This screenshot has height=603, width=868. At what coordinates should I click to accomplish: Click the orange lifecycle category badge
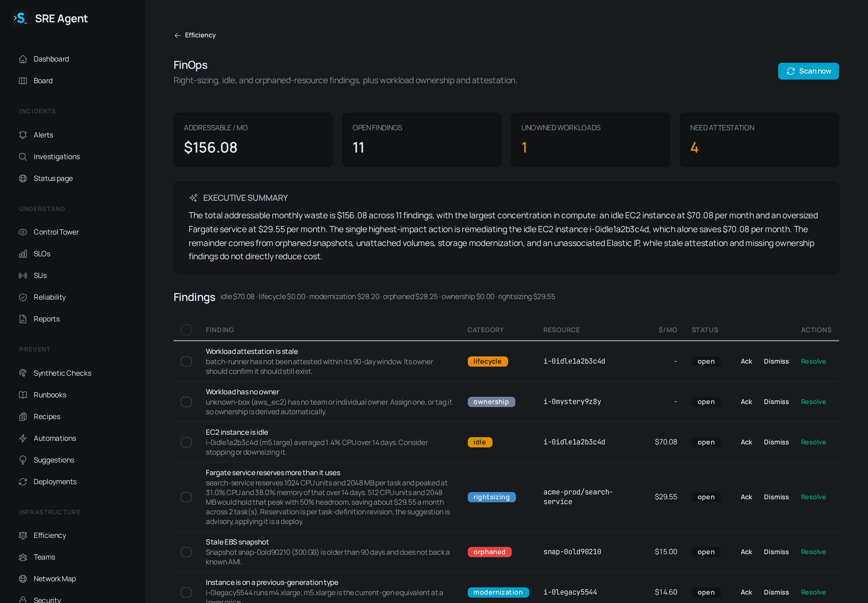[488, 361]
